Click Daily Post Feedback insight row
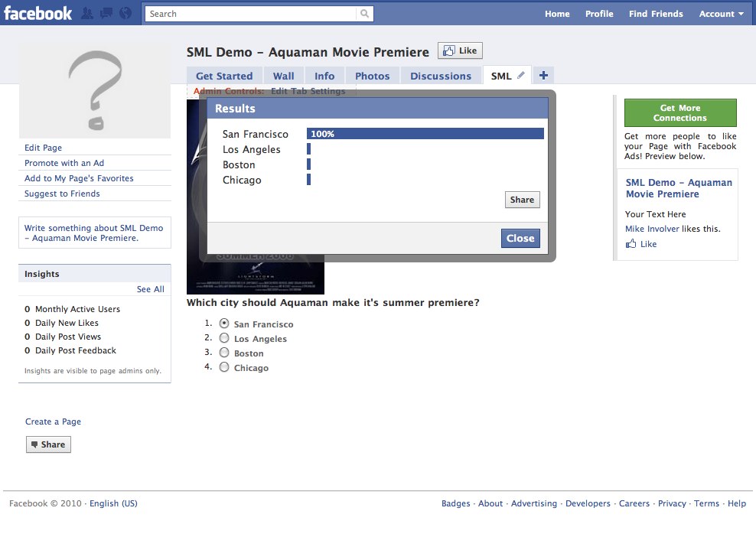Image resolution: width=756 pixels, height=537 pixels. coord(70,350)
